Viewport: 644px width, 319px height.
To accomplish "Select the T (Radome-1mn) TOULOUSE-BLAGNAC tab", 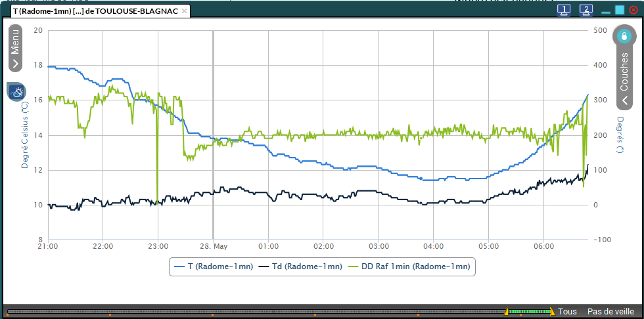I will click(x=95, y=11).
